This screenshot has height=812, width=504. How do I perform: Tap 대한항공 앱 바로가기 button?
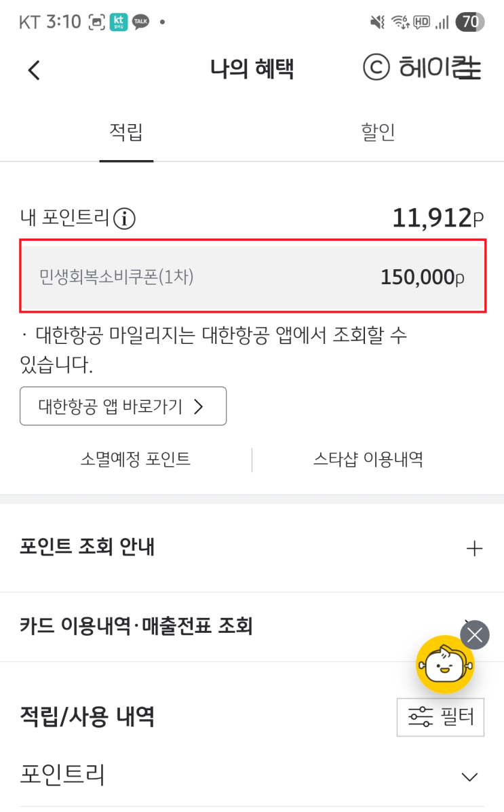tap(123, 406)
